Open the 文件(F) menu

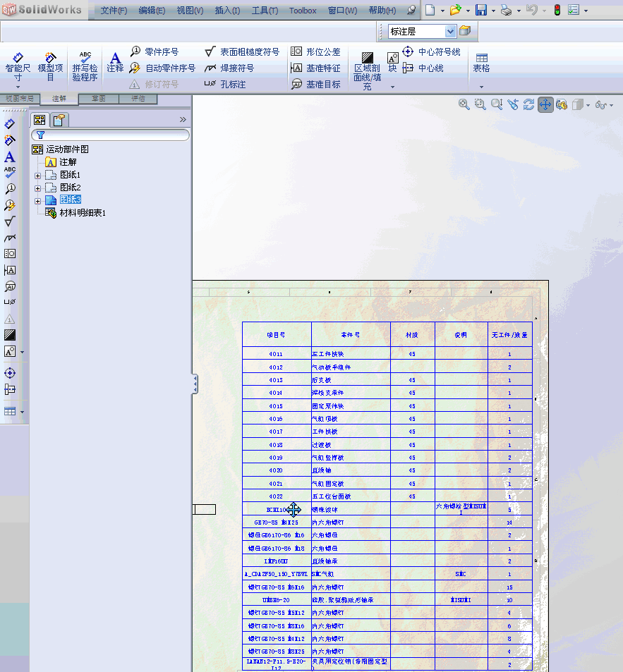point(114,11)
